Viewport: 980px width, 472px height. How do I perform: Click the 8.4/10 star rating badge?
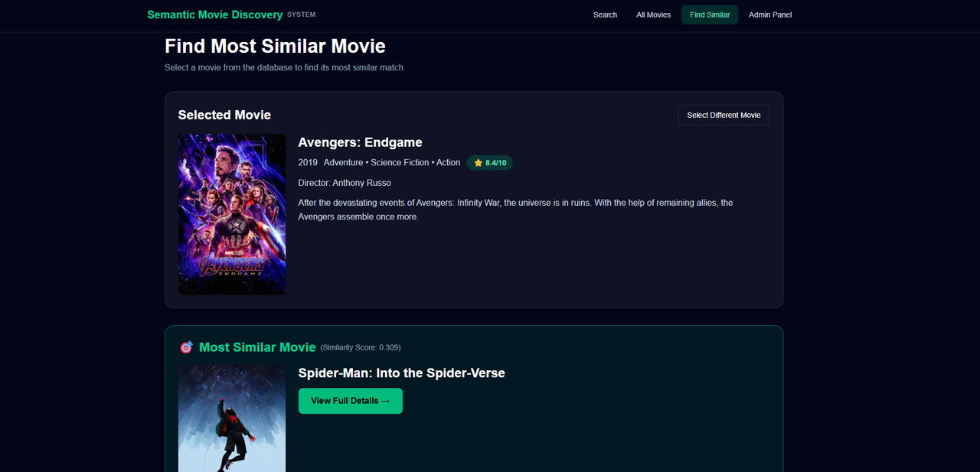tap(489, 163)
